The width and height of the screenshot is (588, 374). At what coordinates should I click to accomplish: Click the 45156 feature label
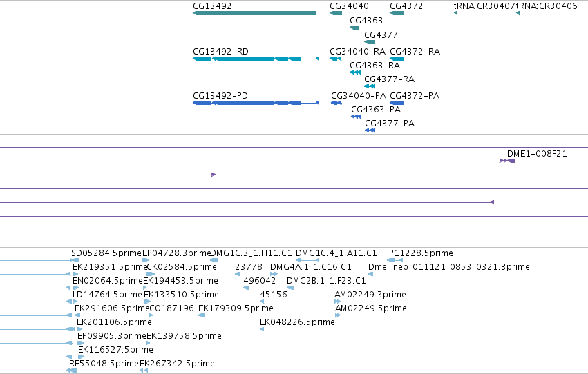pos(274,295)
